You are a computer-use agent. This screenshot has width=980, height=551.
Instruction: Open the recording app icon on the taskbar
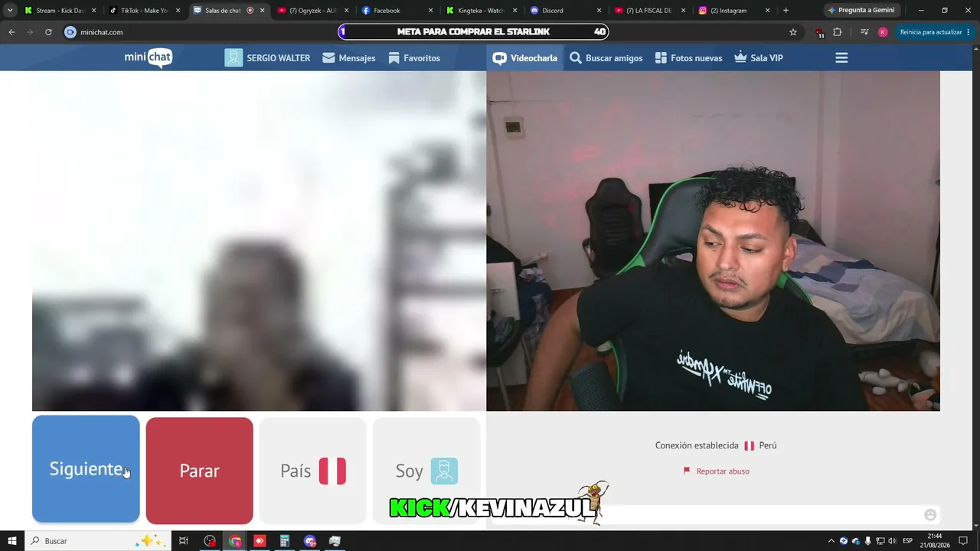pyautogui.click(x=210, y=541)
